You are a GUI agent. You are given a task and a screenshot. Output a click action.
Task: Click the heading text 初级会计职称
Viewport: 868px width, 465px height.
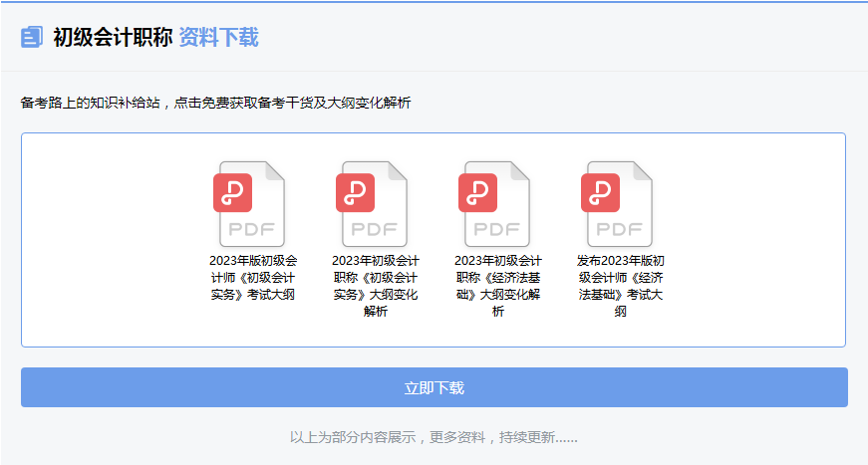(113, 38)
